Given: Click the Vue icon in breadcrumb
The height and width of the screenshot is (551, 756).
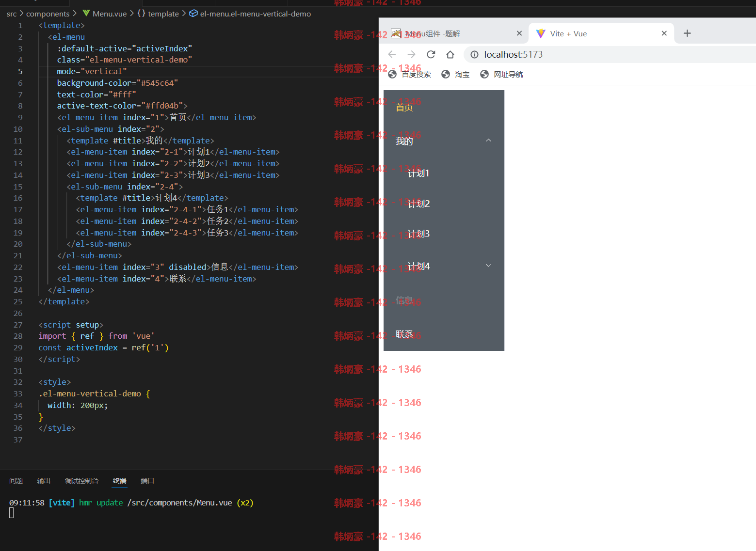Looking at the screenshot, I should [86, 14].
